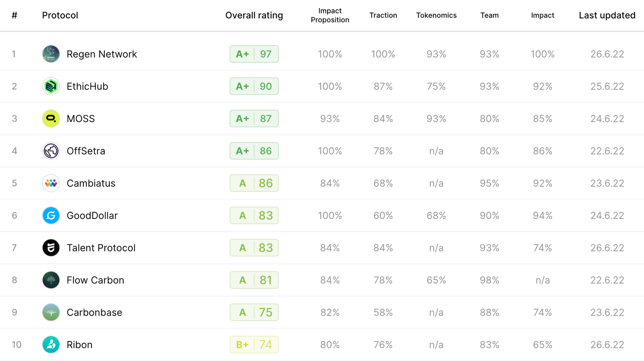644x361 pixels.
Task: Click the GoodDollar blue G logo
Action: [51, 216]
